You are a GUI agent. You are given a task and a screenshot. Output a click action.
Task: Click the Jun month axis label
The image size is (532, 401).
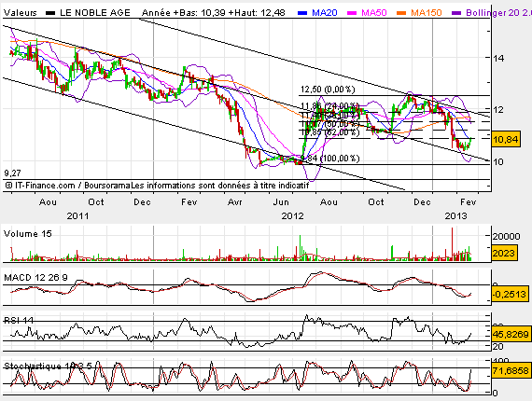[x=281, y=202]
